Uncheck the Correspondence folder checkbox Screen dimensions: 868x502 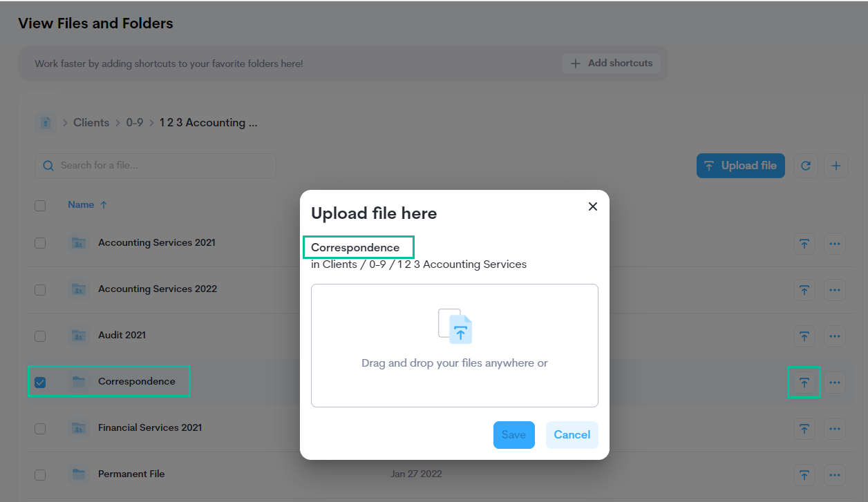[40, 382]
